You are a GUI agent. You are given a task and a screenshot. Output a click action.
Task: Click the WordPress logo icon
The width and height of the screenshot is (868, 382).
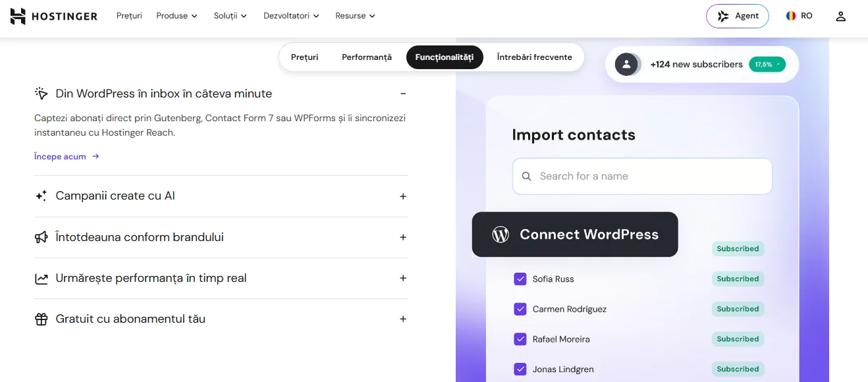[x=501, y=234]
